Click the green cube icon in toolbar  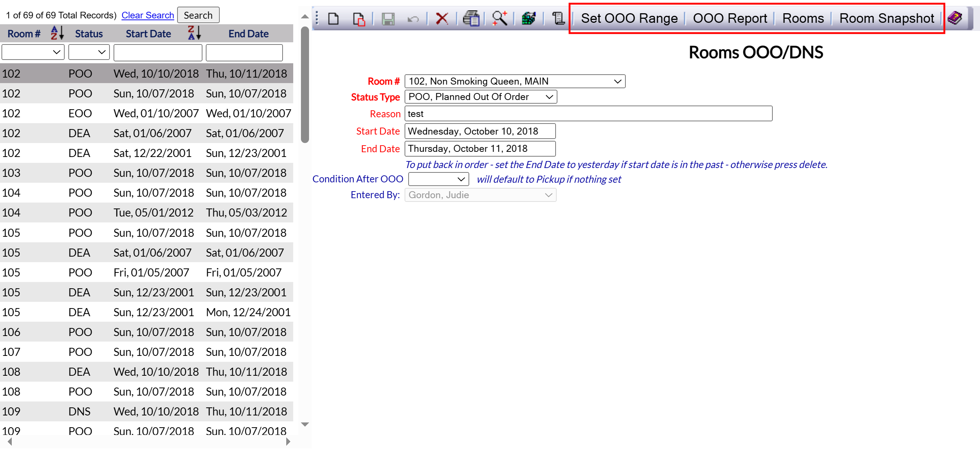[x=528, y=18]
